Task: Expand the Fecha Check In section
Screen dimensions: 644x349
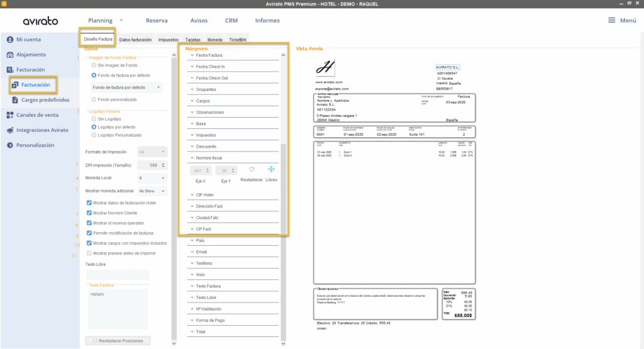Action: pyautogui.click(x=191, y=67)
